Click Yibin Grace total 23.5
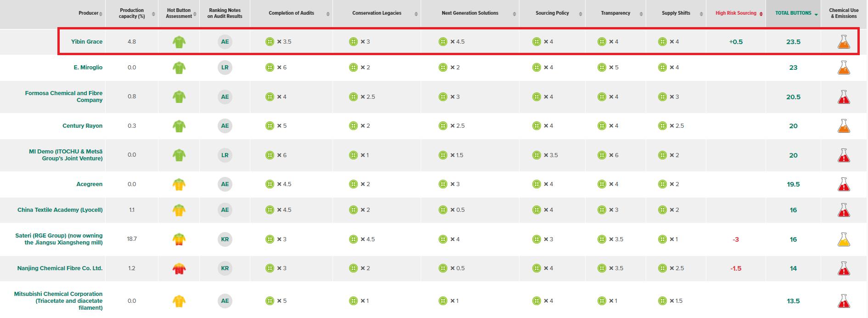Screen dimensions: 868x318 pyautogui.click(x=793, y=42)
